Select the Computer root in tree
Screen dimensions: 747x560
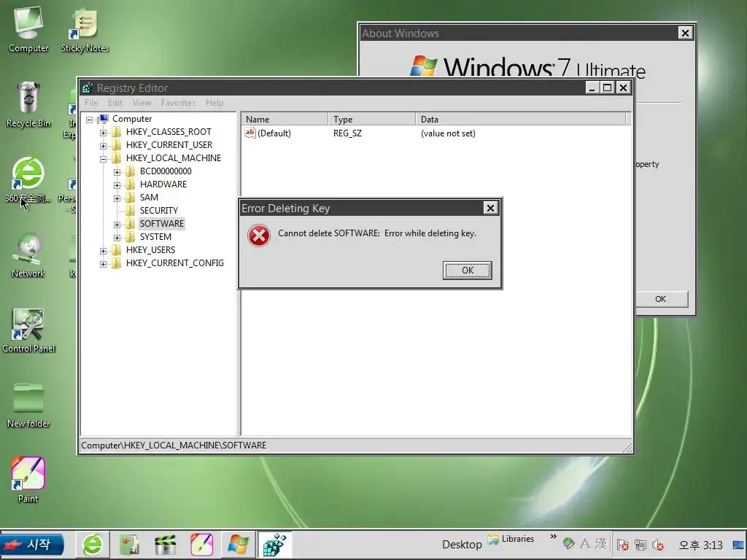coord(132,119)
